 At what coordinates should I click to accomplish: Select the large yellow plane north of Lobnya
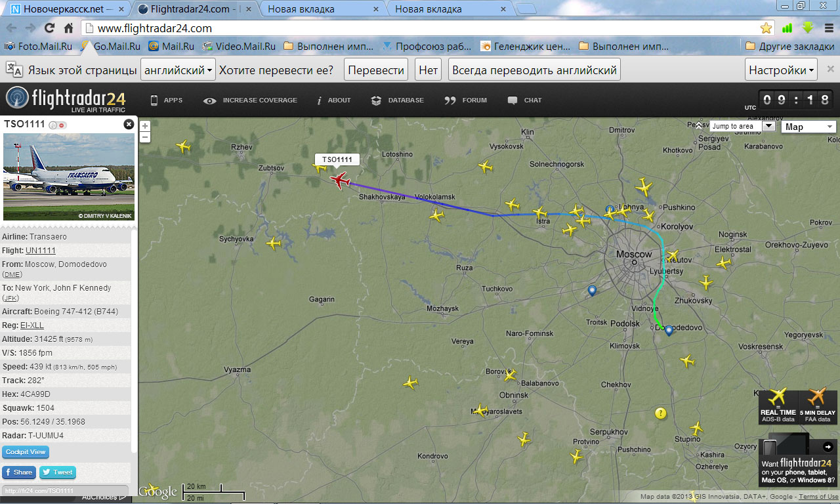click(x=644, y=188)
